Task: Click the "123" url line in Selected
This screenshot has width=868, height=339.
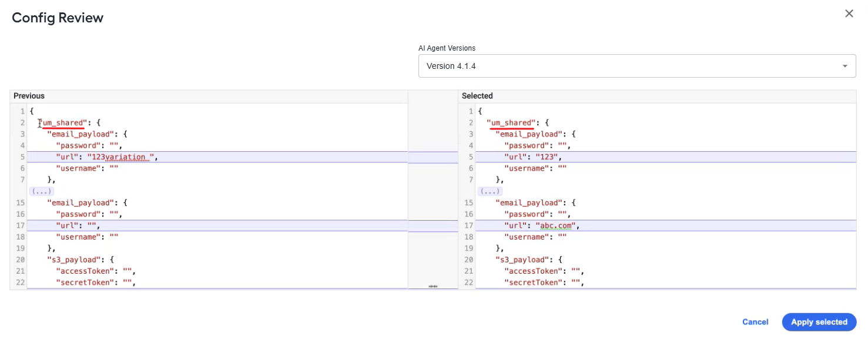Action: click(666, 157)
